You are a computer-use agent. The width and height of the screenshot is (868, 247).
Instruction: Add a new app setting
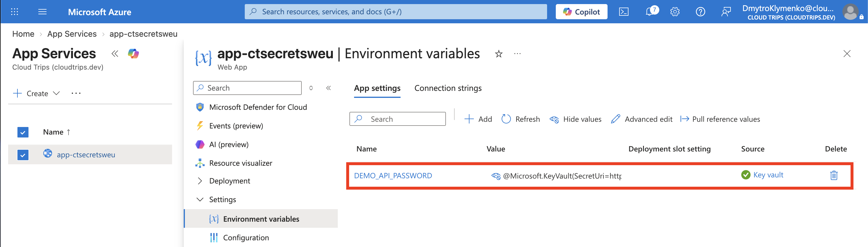[x=478, y=119]
